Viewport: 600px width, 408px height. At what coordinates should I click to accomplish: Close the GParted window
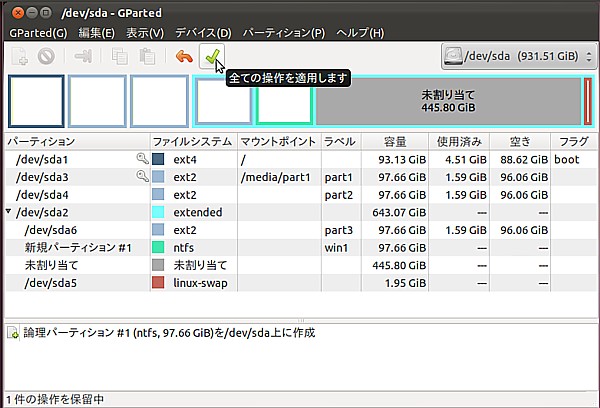18,13
